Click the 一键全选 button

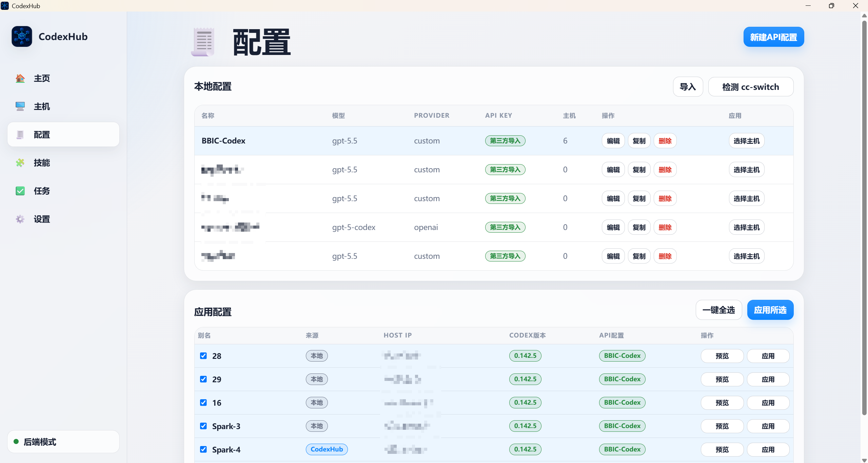click(x=719, y=310)
